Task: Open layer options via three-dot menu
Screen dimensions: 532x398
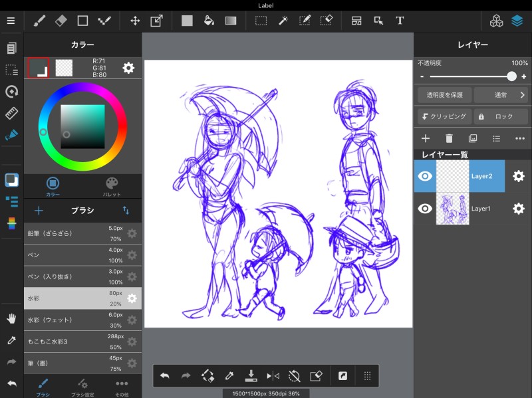Action: 520,138
